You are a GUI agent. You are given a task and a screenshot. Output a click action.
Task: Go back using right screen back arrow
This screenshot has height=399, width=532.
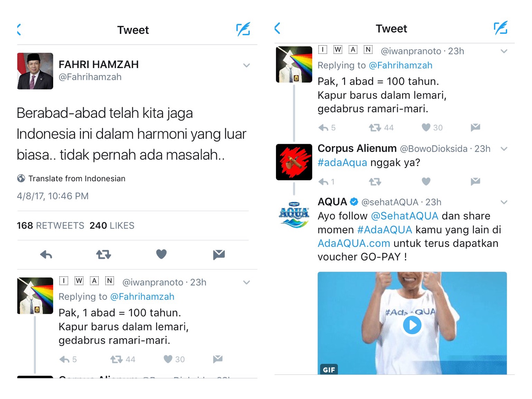pos(277,28)
